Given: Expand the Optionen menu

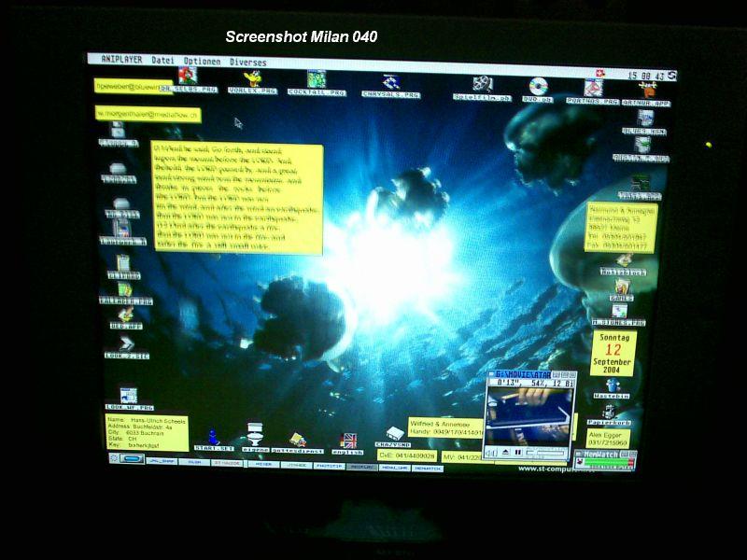Looking at the screenshot, I should (x=203, y=62).
